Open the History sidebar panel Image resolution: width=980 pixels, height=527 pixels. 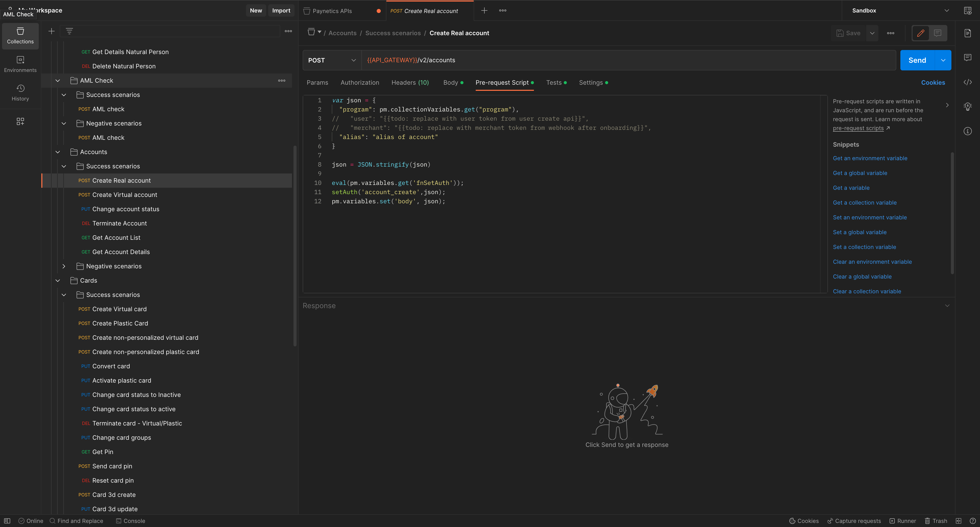20,92
